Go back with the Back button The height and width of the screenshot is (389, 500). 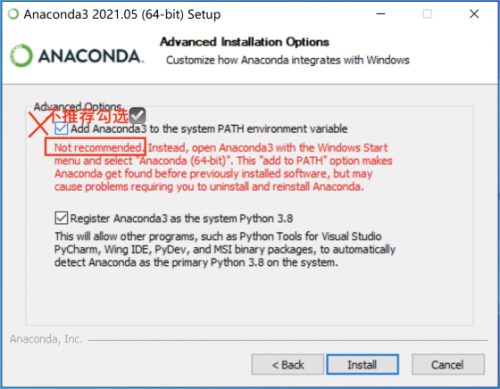tap(288, 364)
